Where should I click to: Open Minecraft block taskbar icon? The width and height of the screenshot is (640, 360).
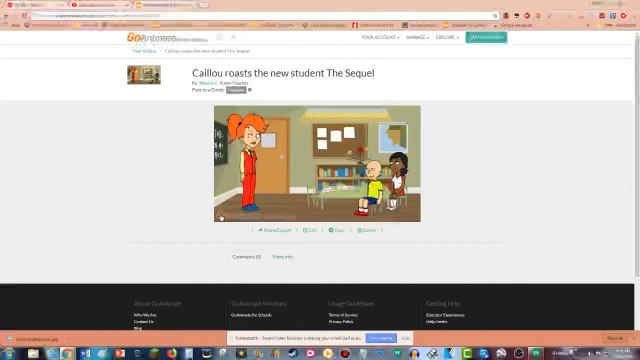pos(154,353)
